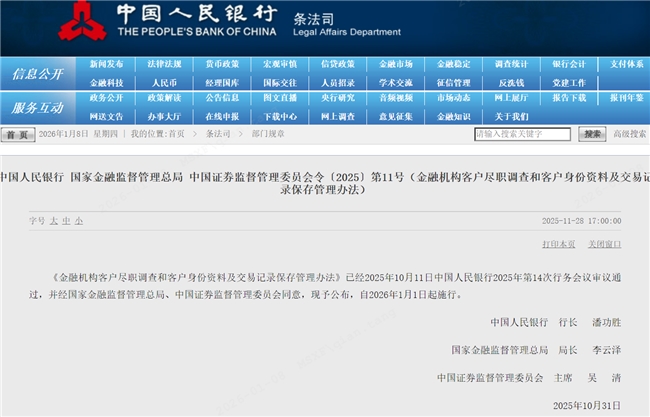Select 在线申报 navigation link

click(222, 117)
